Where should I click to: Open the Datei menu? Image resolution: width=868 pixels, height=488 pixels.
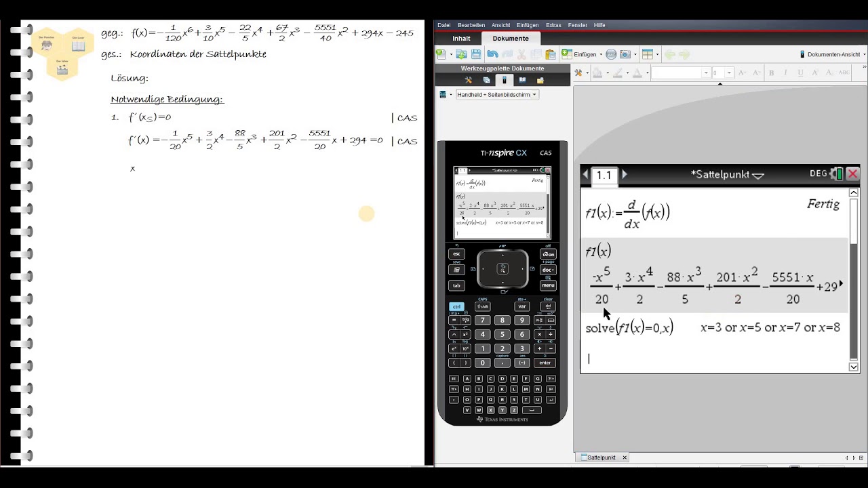point(443,25)
